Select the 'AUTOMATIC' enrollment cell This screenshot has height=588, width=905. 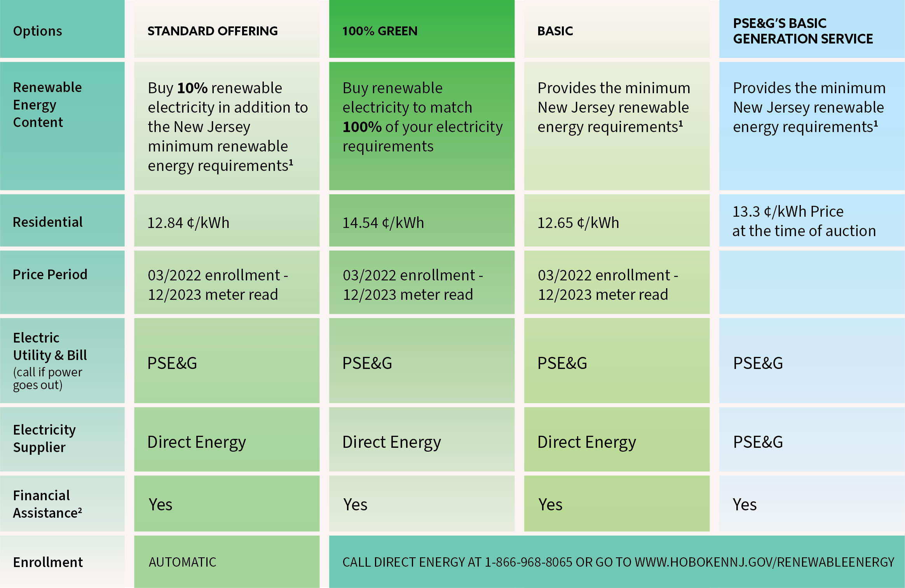point(227,562)
